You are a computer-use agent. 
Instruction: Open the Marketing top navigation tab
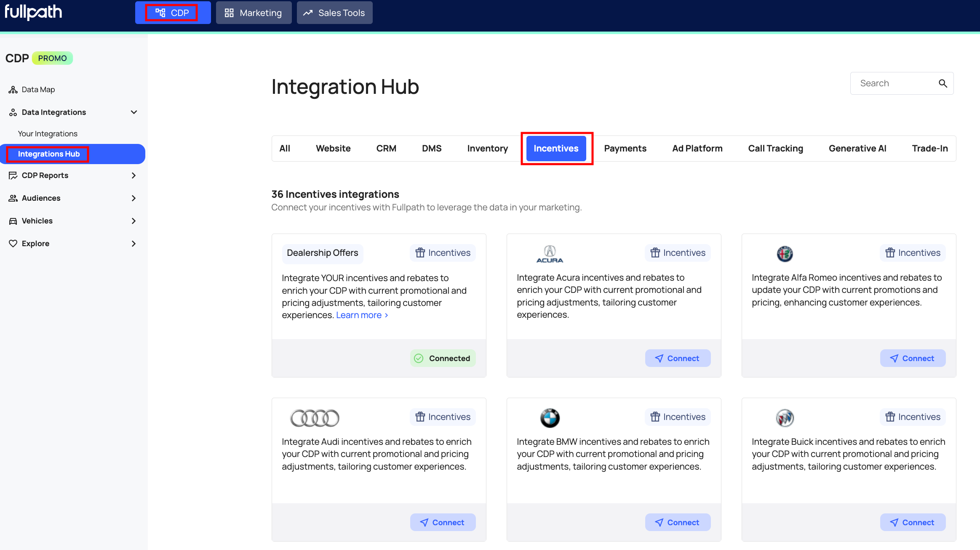tap(254, 13)
